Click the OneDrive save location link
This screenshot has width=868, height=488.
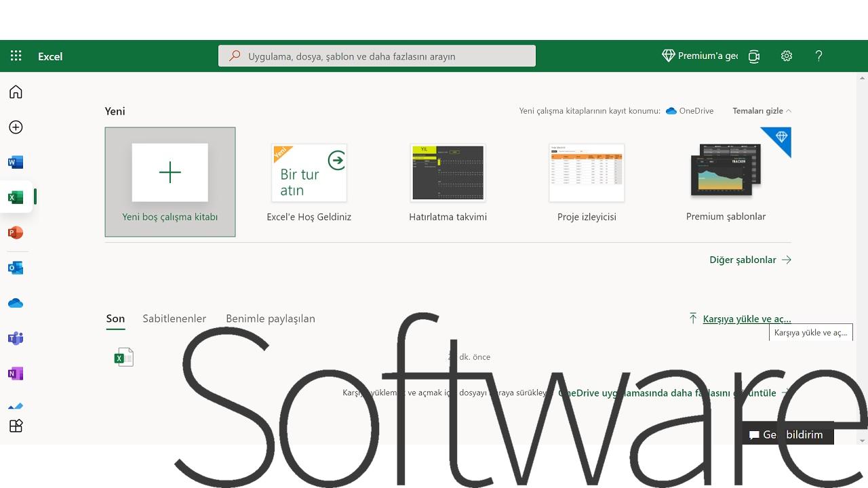[690, 111]
